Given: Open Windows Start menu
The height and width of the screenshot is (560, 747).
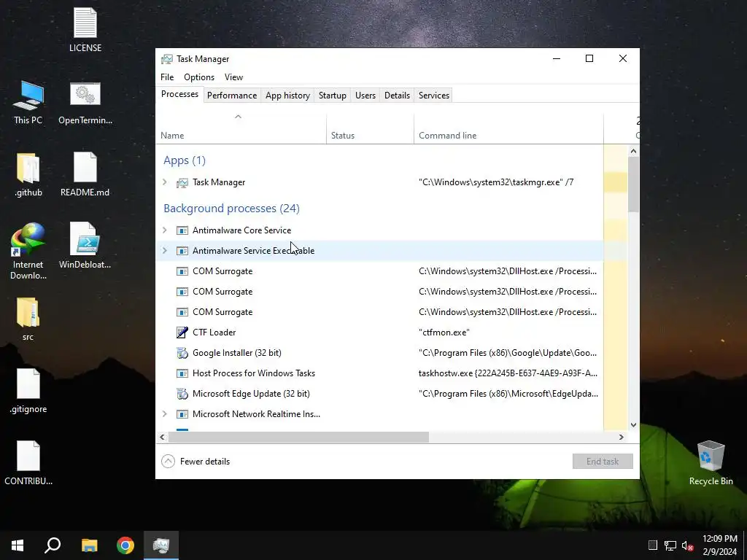Looking at the screenshot, I should coord(18,545).
